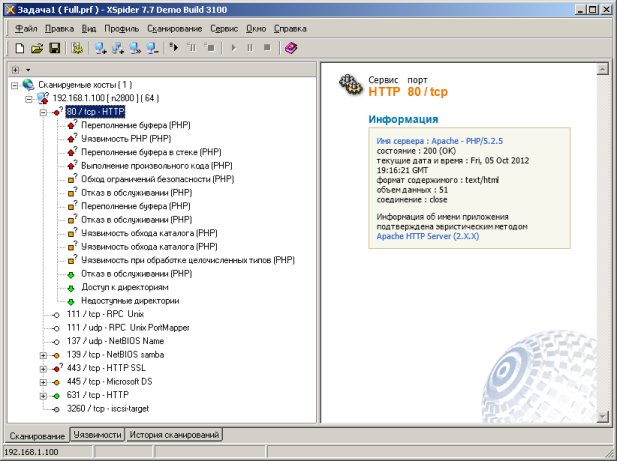Collapse the 192.168.1.100 host node
The image size is (617, 461).
[29, 99]
